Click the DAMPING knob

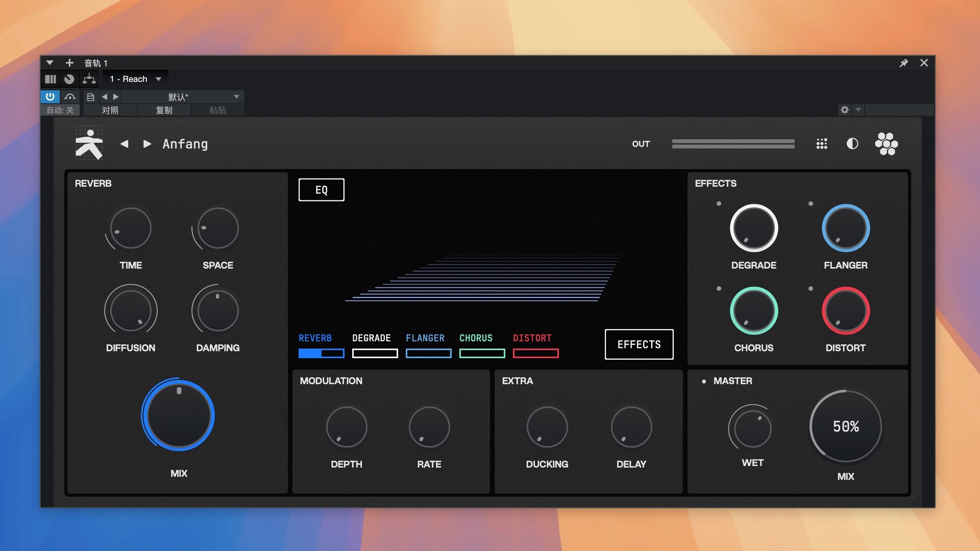(218, 311)
